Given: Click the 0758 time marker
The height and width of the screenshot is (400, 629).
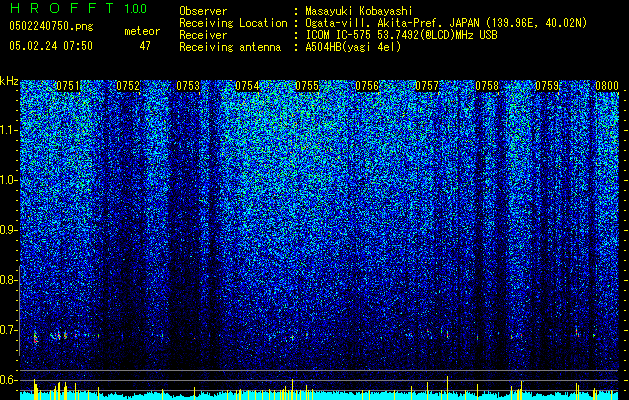Looking at the screenshot, I should tap(487, 86).
